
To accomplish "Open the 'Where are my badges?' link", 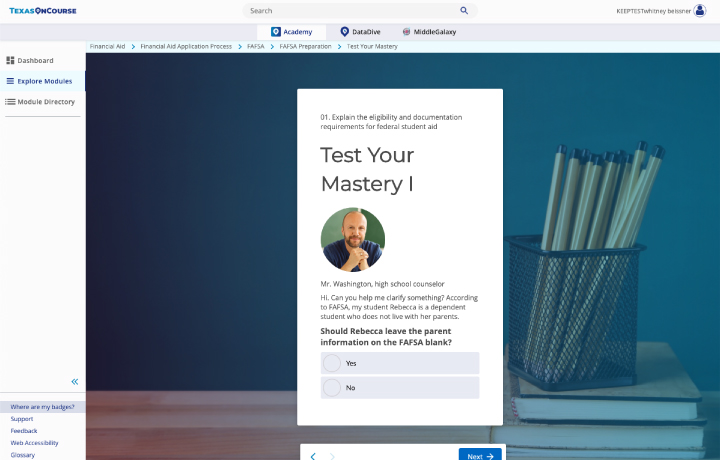I will click(42, 407).
